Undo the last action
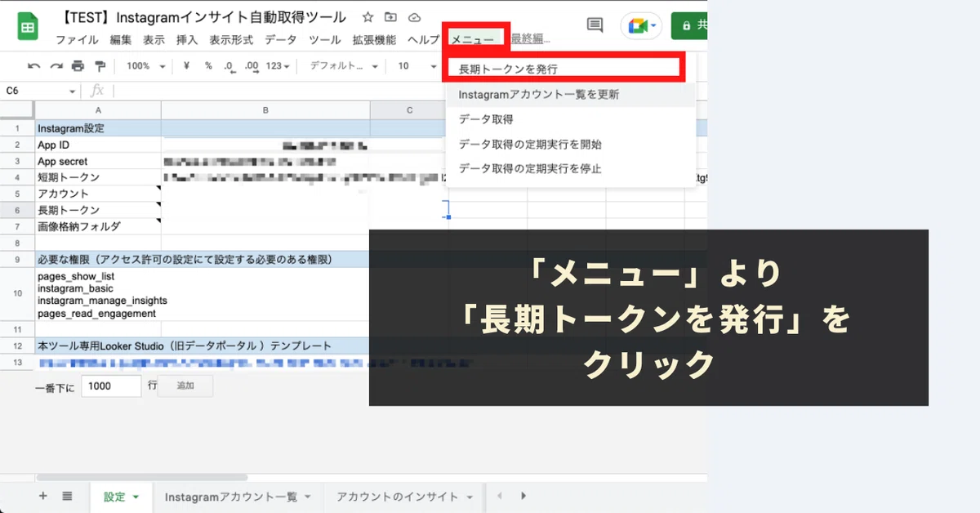Viewport: 980px width, 513px height. pyautogui.click(x=33, y=66)
